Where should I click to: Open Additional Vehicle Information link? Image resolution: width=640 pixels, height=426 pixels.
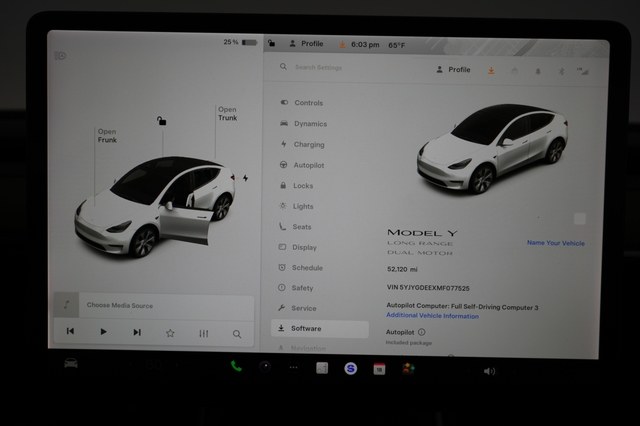432,315
